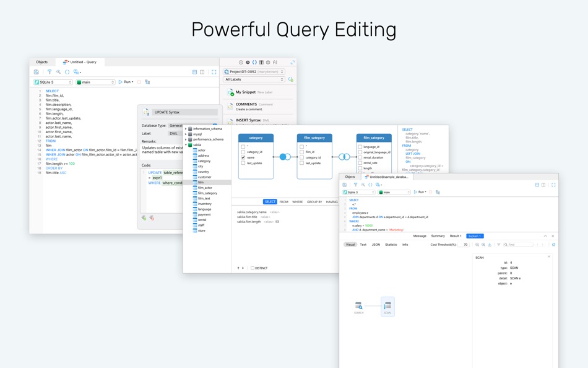Close the SCAN details panel
Image resolution: width=588 pixels, height=368 pixels.
tap(549, 256)
